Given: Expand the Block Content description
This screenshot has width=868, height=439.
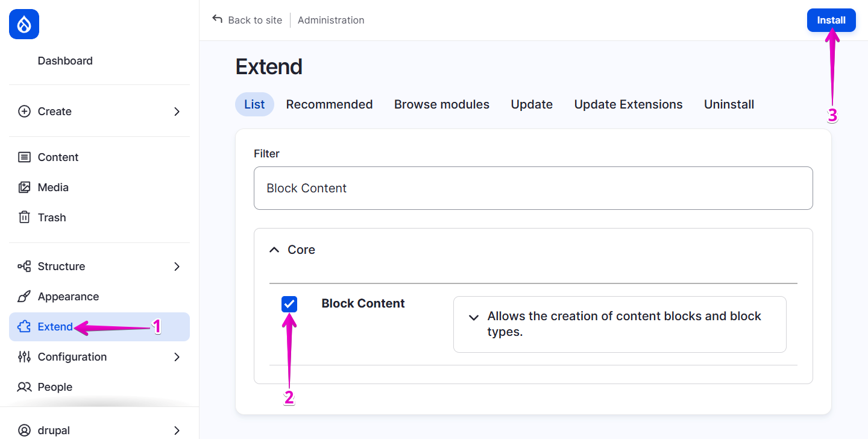Looking at the screenshot, I should (474, 317).
